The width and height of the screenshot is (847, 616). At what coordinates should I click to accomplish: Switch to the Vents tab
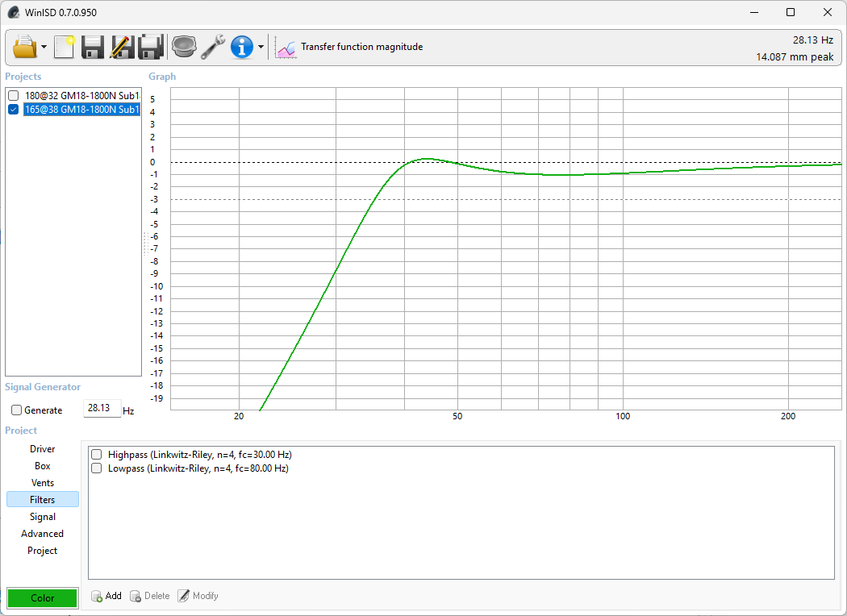[x=42, y=483]
